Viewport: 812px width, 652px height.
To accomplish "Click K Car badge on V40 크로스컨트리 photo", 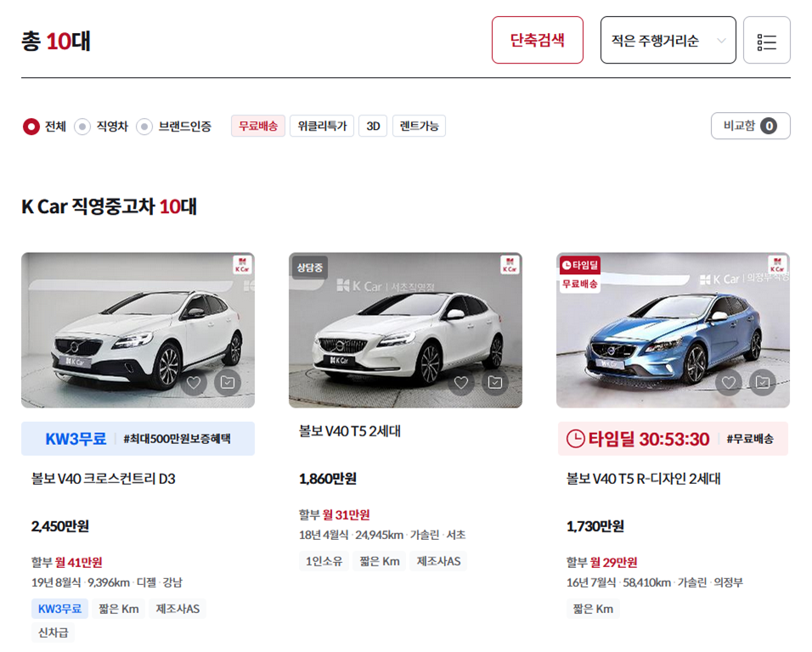I will click(x=242, y=265).
